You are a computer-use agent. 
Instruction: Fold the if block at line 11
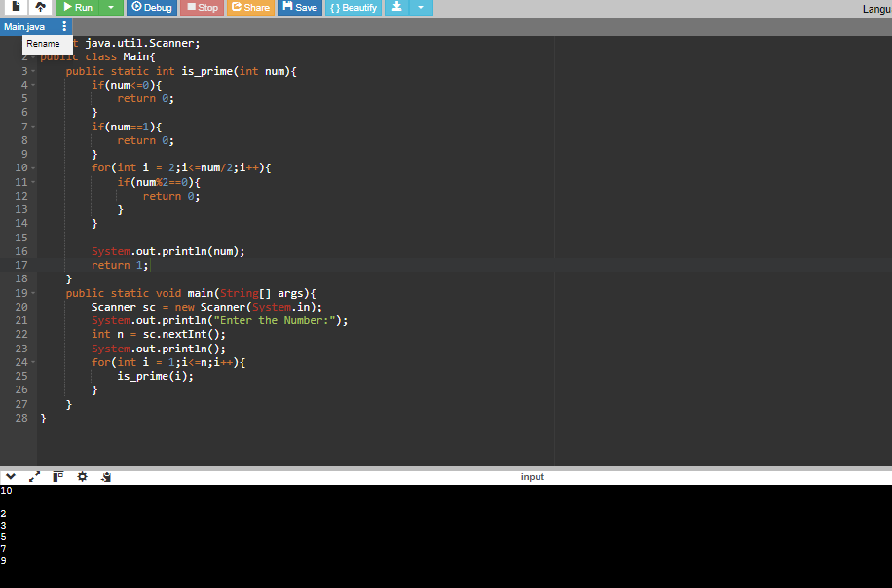pyautogui.click(x=33, y=182)
